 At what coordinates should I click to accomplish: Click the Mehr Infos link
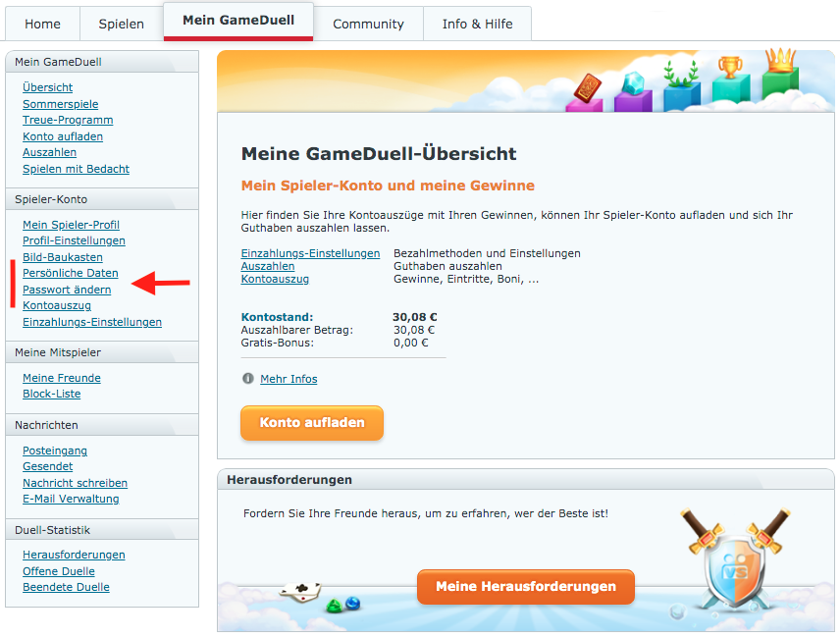click(289, 379)
